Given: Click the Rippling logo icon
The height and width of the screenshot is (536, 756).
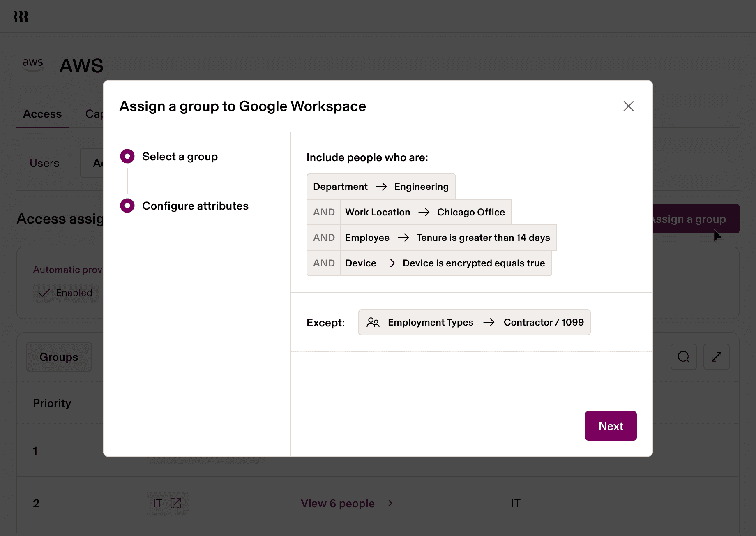Looking at the screenshot, I should (21, 16).
